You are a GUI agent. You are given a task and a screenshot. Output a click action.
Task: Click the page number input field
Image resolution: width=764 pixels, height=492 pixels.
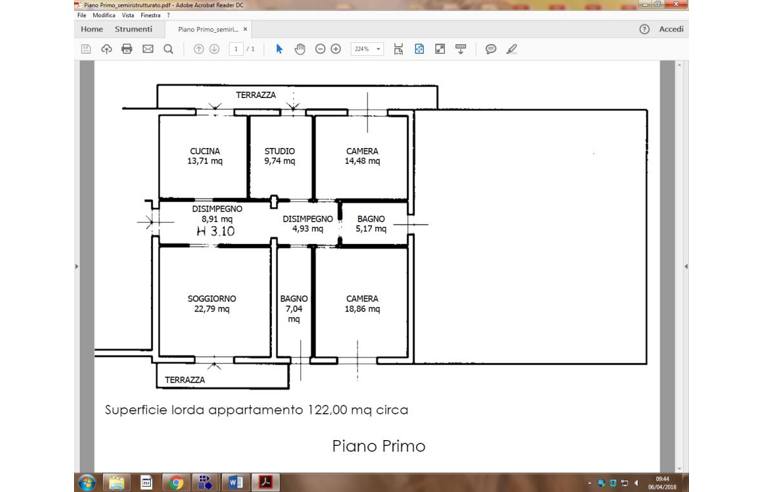click(x=235, y=49)
